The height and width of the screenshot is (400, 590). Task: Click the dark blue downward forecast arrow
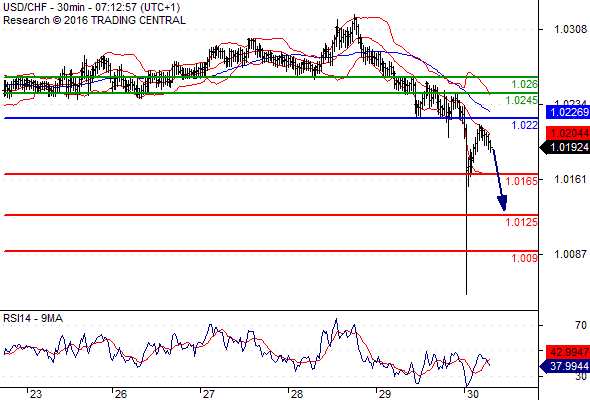[x=499, y=180]
